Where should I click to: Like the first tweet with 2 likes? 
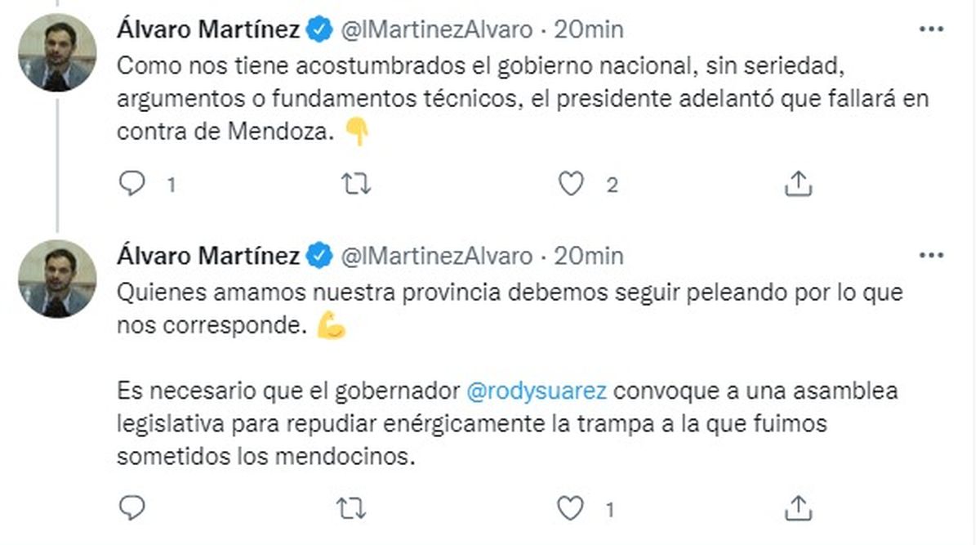point(571,185)
